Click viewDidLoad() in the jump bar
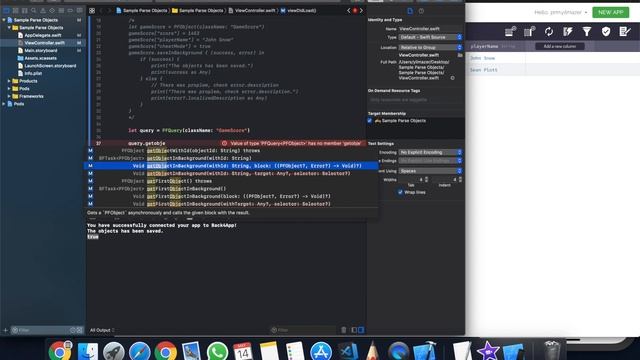The width and height of the screenshot is (640, 360). pos(298,11)
